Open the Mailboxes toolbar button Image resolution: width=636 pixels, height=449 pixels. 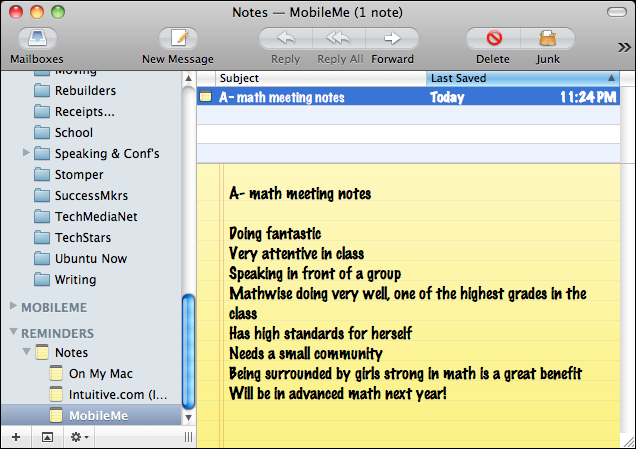pos(37,39)
